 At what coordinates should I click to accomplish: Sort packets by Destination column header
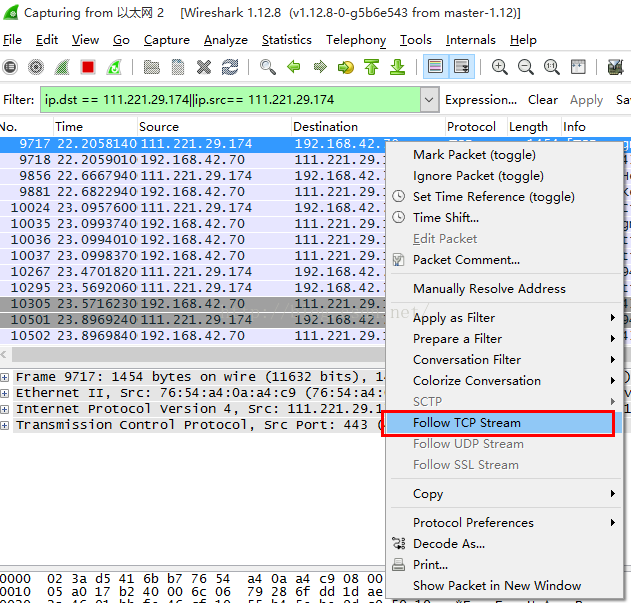tap(368, 127)
